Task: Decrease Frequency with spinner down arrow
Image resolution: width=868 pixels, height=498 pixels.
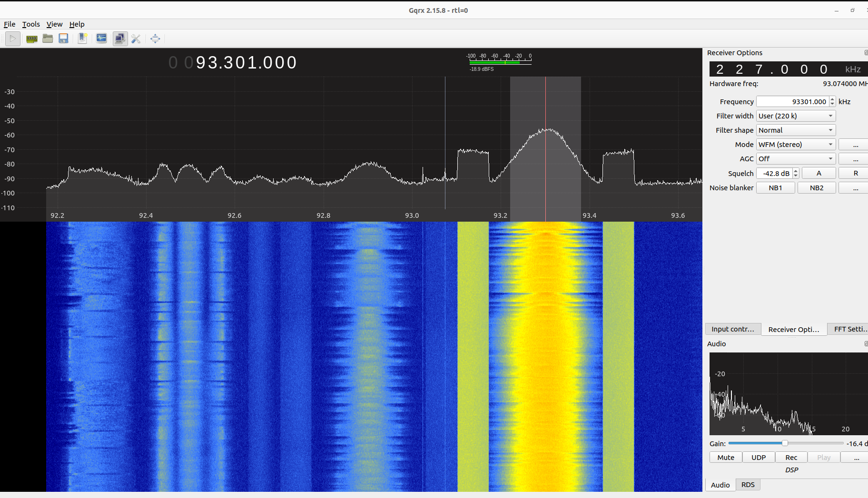Action: pyautogui.click(x=832, y=104)
